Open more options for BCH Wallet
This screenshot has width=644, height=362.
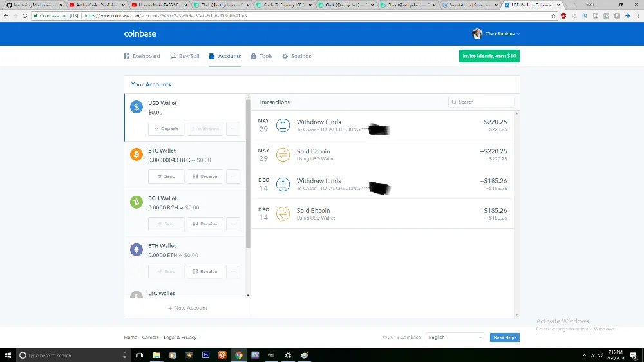(233, 224)
